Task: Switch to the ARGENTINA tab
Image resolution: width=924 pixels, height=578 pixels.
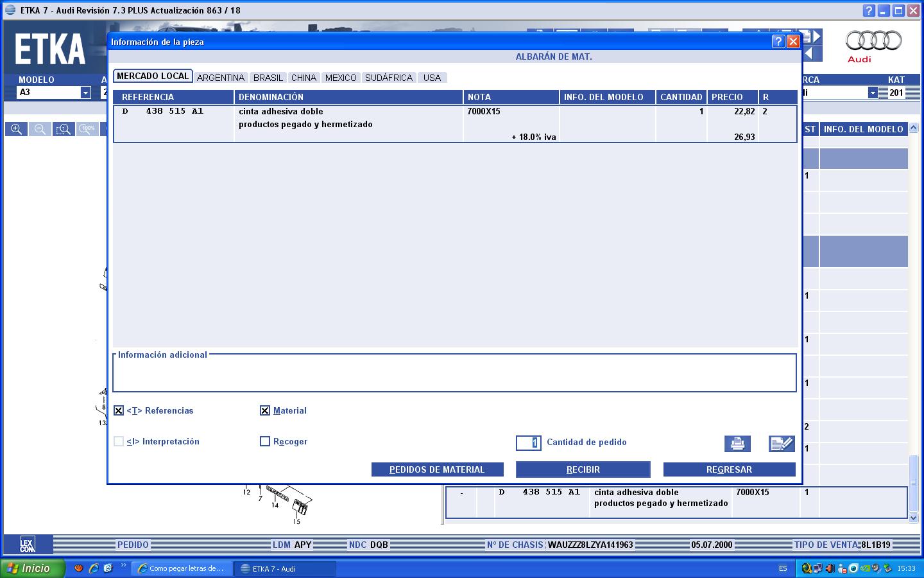Action: [221, 78]
